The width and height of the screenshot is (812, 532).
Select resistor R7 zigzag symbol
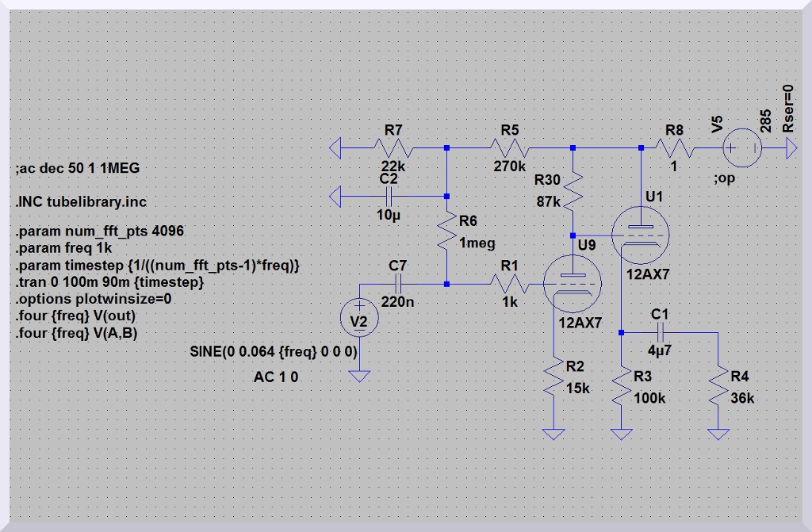pyautogui.click(x=393, y=147)
